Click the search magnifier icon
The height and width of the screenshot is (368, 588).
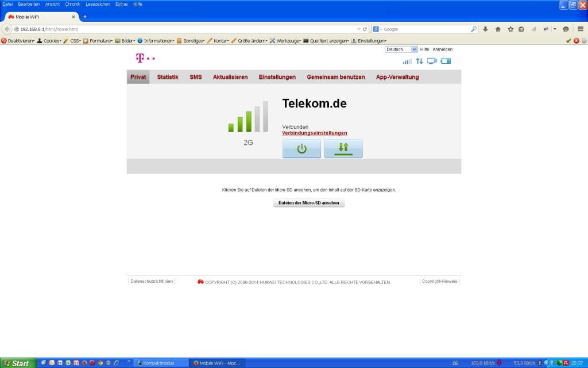pos(474,29)
